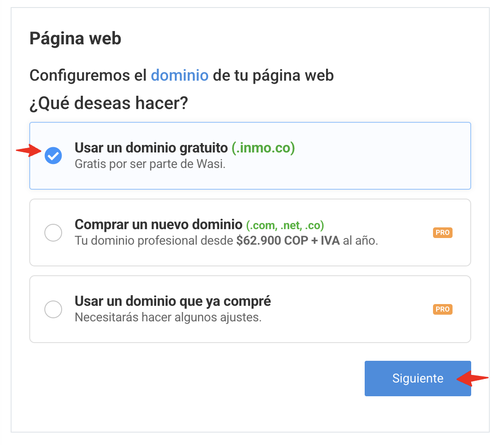The height and width of the screenshot is (445, 504).
Task: Click the 'Usar un dominio que ya compré' title
Action: coord(173,301)
